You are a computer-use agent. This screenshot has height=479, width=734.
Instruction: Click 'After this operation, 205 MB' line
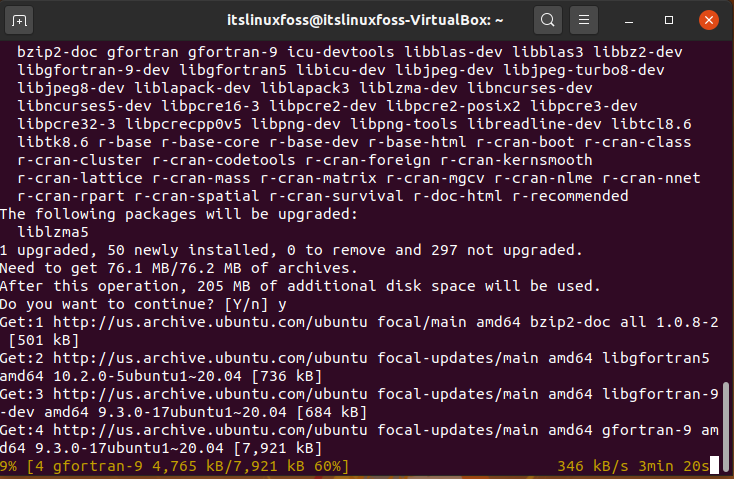point(300,286)
